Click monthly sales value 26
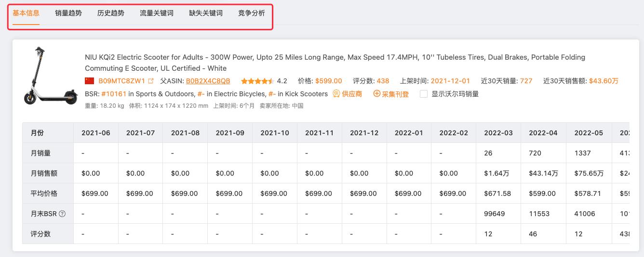Viewport: 644px width, 257px height. (x=488, y=153)
